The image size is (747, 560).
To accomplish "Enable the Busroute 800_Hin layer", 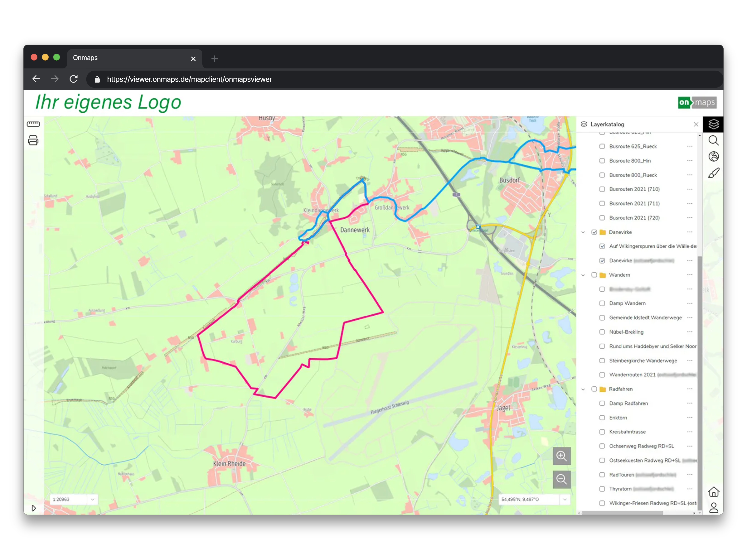I will coord(602,161).
